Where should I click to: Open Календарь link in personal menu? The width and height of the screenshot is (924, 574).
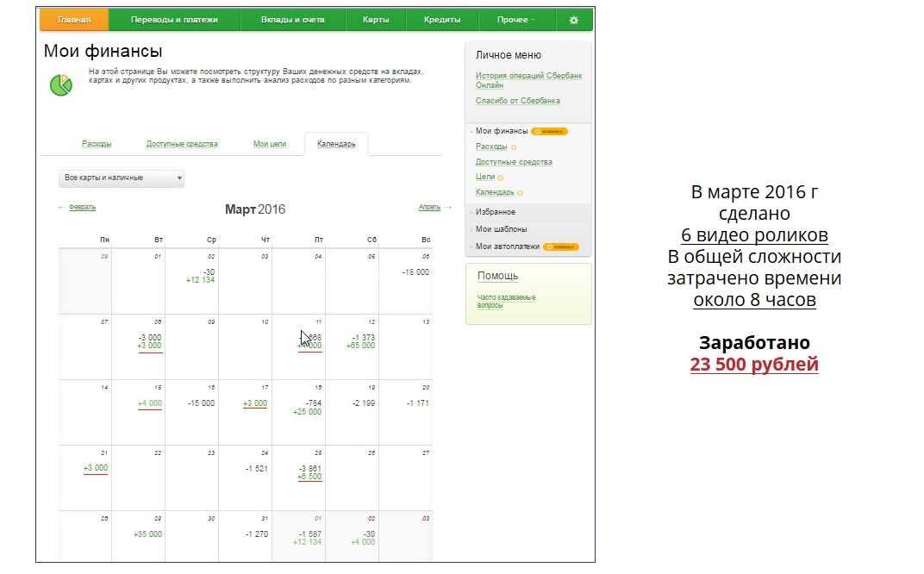pos(495,192)
